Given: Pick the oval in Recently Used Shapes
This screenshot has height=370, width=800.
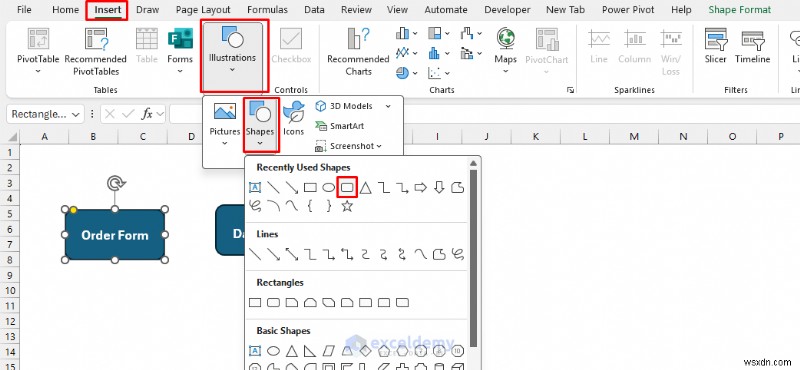Looking at the screenshot, I should coord(329,188).
